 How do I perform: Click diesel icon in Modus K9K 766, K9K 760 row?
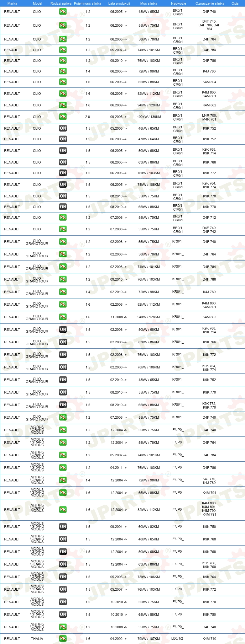pos(63,564)
